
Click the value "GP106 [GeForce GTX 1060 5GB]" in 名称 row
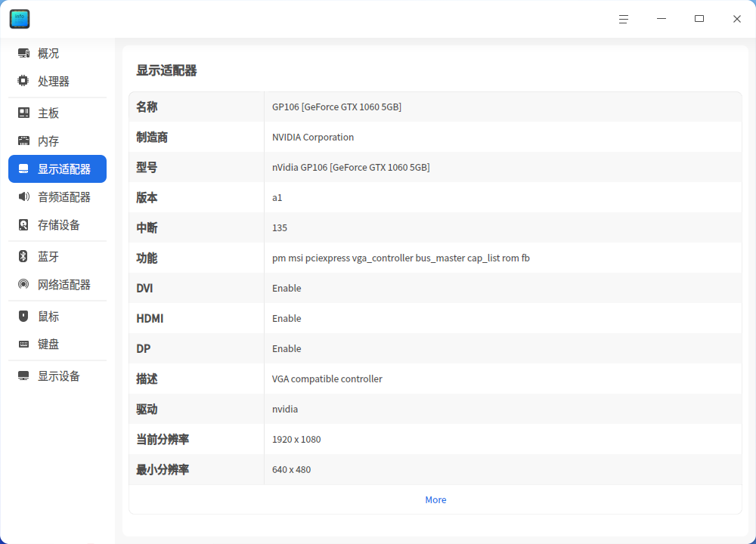click(336, 107)
